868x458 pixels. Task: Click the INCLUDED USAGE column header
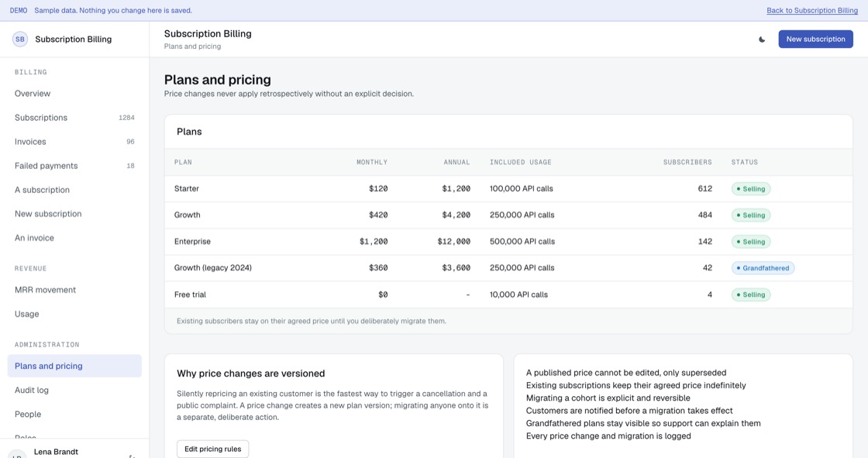click(x=520, y=162)
